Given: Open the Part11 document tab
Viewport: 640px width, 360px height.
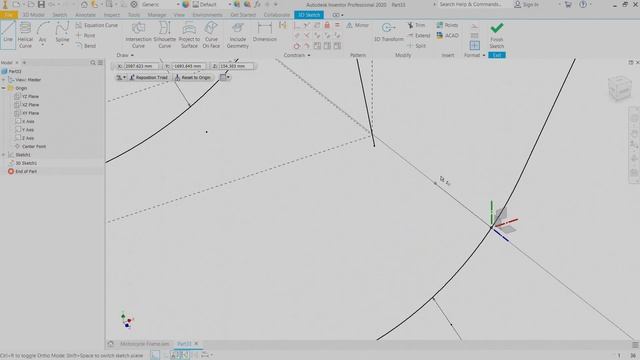Looking at the screenshot, I should point(184,344).
